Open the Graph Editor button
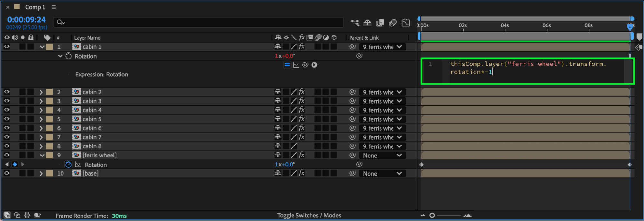This screenshot has height=221, width=644. (x=406, y=23)
